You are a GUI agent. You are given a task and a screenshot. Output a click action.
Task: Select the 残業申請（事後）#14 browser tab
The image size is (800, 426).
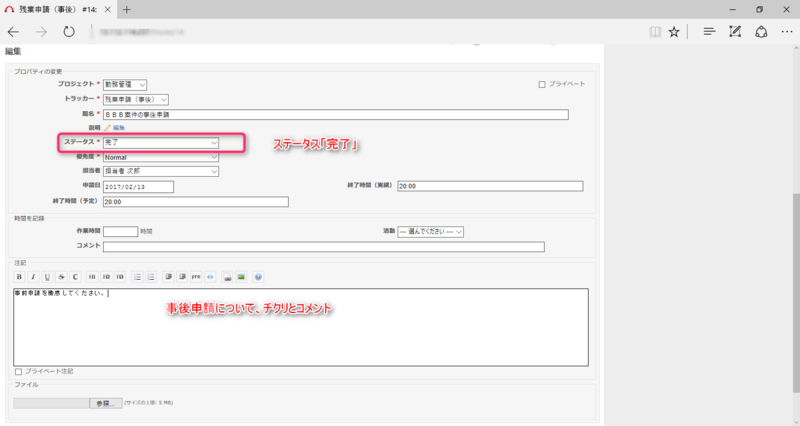tap(58, 9)
